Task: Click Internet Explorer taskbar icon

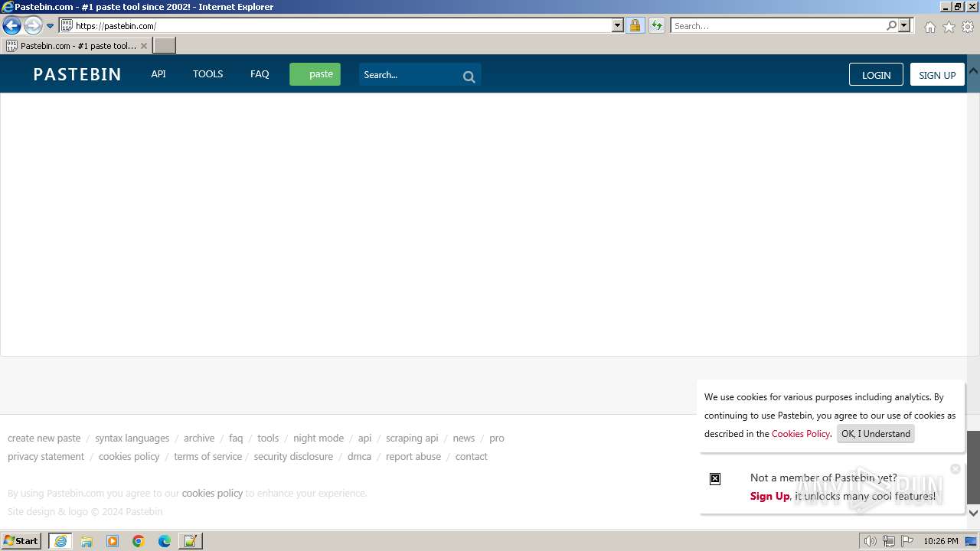Action: point(60,541)
